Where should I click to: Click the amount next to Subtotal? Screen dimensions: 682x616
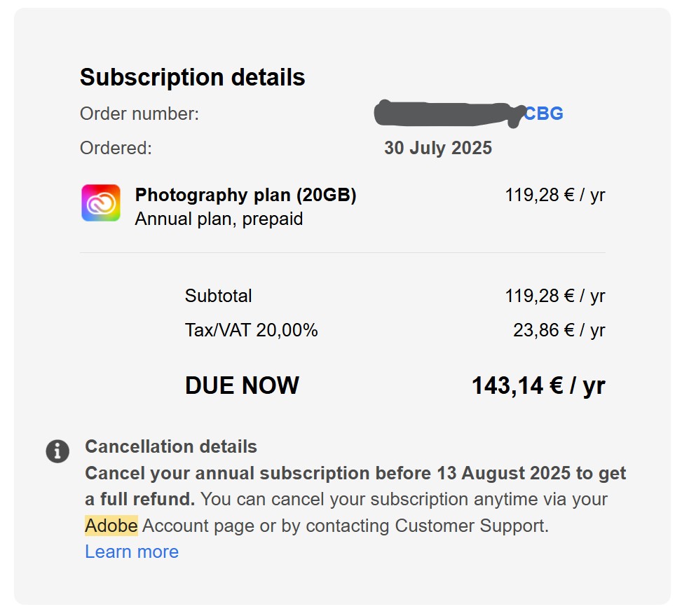click(554, 296)
